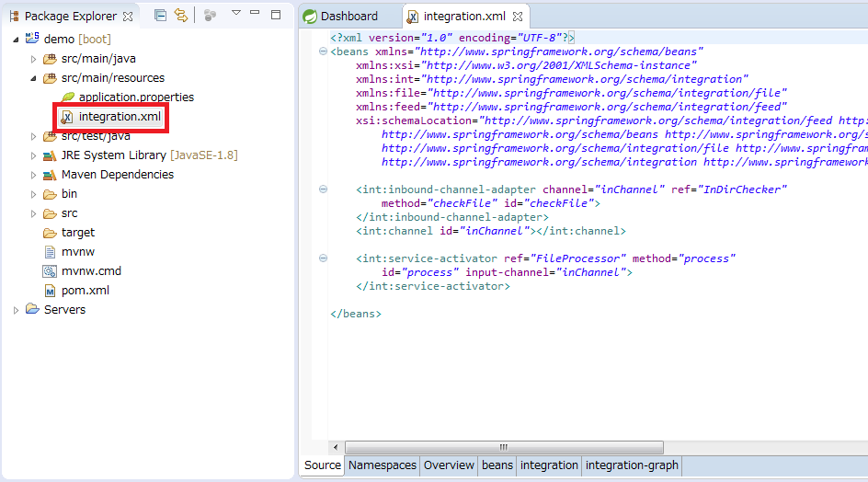Viewport: 868px width, 482px height.
Task: Open the Overview editor tab
Action: (x=449, y=465)
